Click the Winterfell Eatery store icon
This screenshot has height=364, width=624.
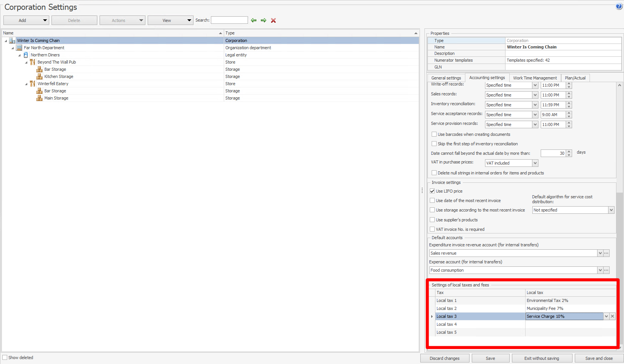(x=33, y=84)
